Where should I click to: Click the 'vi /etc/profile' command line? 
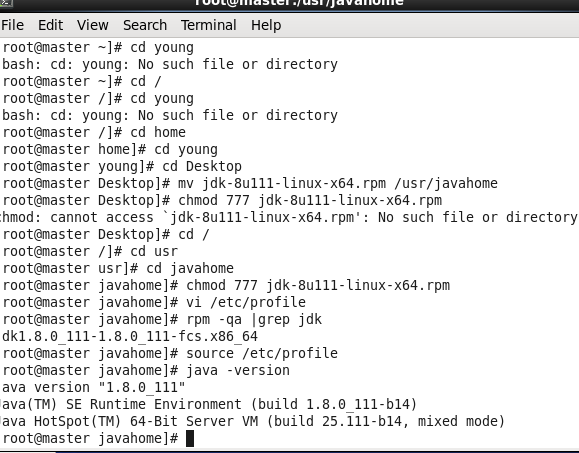[154, 302]
